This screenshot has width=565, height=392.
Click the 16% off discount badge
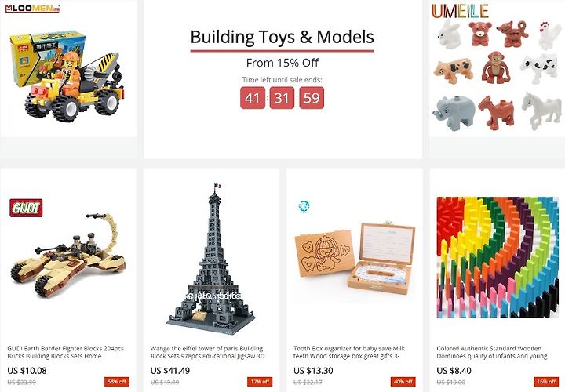pyautogui.click(x=546, y=382)
